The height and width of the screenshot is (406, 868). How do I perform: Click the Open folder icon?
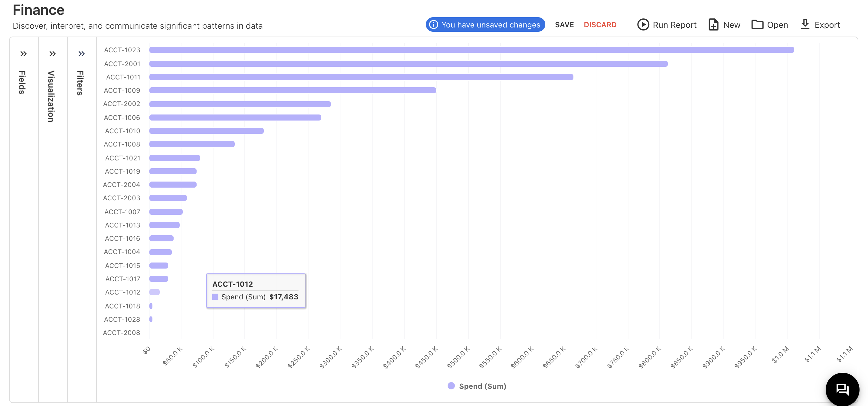point(757,25)
